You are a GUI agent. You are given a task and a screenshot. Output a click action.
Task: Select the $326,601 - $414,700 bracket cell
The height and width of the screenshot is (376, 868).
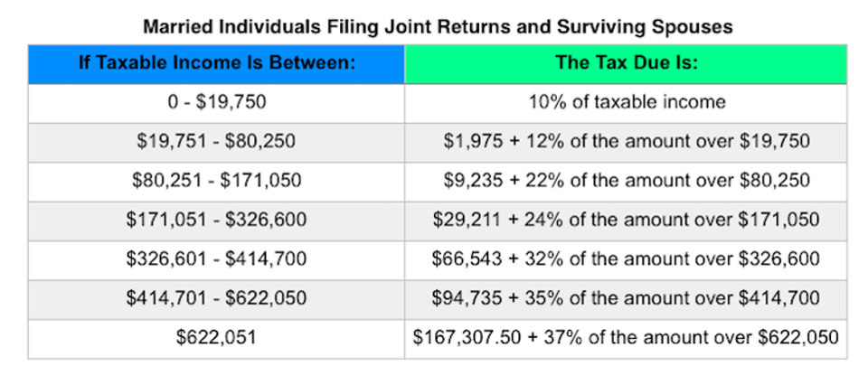click(216, 260)
